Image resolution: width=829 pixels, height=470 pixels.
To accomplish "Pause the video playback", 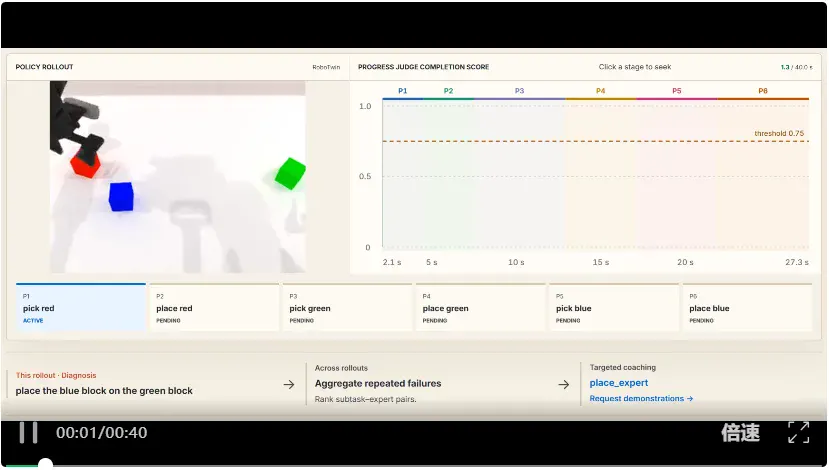I will pos(28,432).
